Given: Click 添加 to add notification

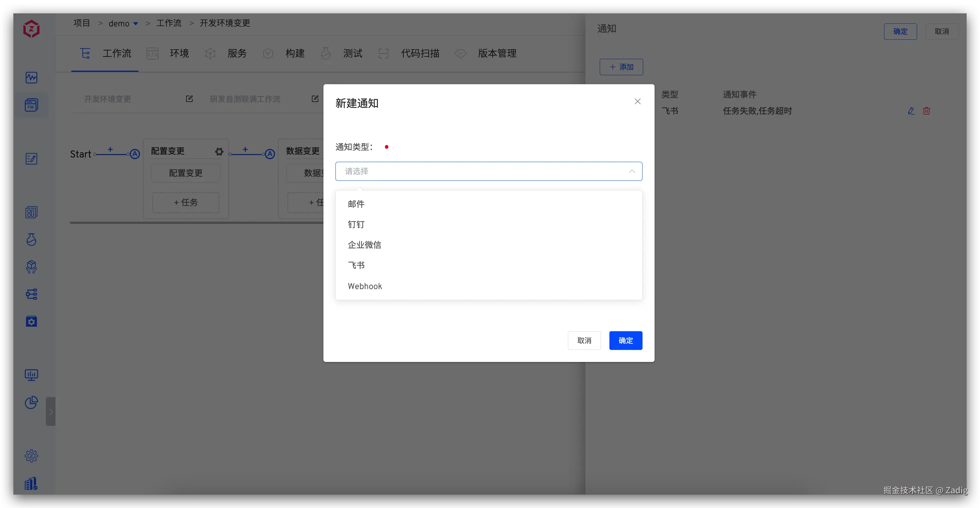Looking at the screenshot, I should [621, 67].
